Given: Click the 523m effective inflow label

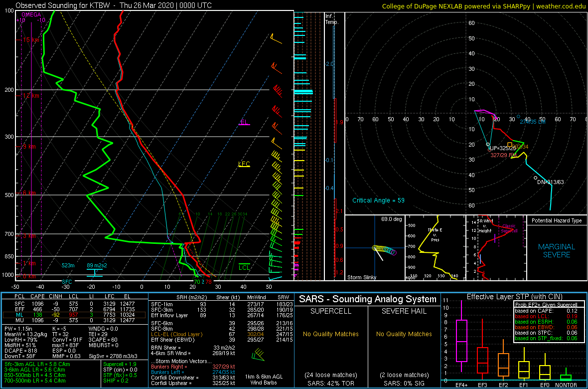Looking at the screenshot, I should pos(68,265).
